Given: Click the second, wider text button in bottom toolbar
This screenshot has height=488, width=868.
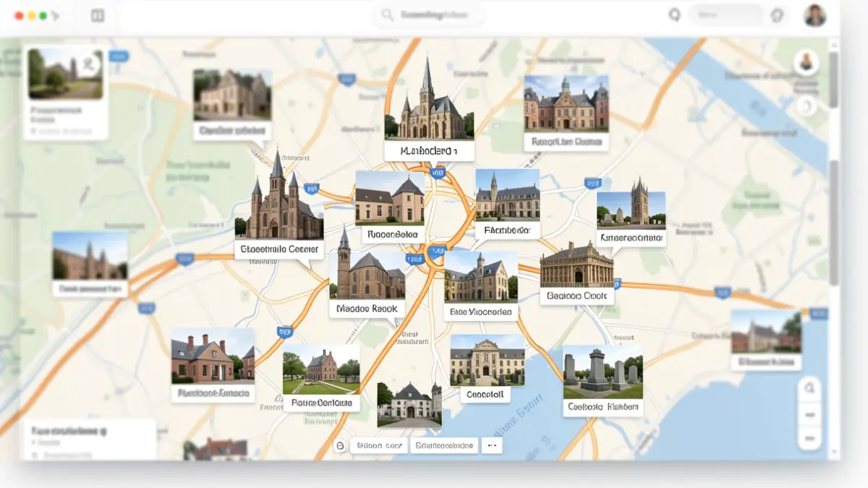Looking at the screenshot, I should (x=446, y=445).
